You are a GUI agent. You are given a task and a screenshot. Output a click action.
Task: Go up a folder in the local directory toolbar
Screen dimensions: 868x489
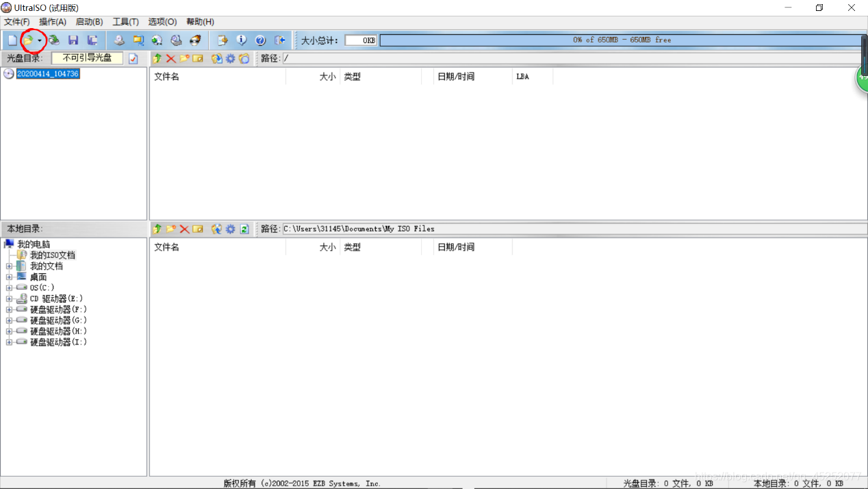(157, 229)
